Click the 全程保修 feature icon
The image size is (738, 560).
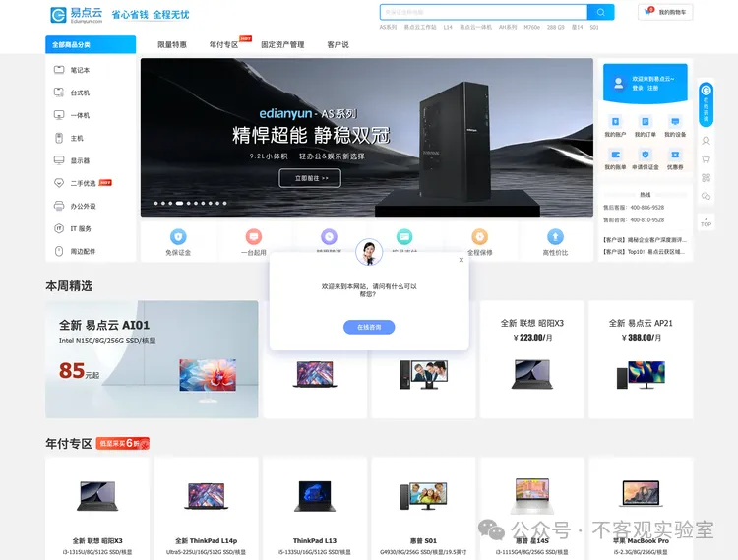479,237
